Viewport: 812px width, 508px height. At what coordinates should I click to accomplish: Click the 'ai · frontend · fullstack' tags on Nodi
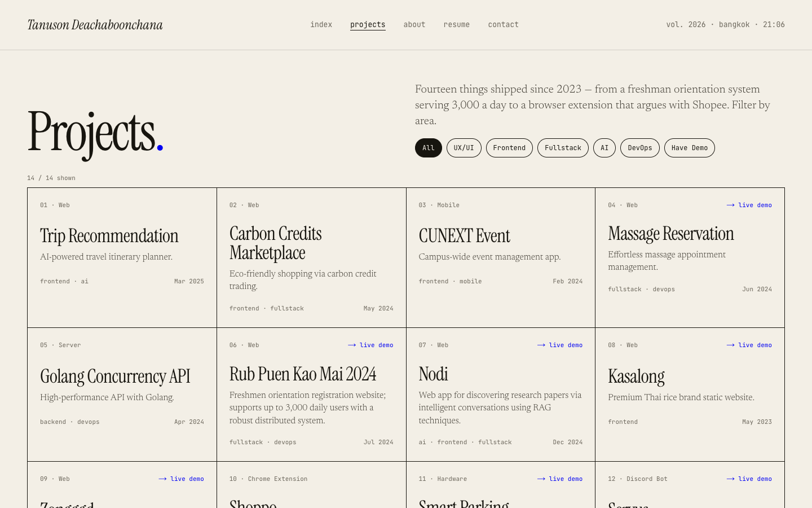(465, 442)
